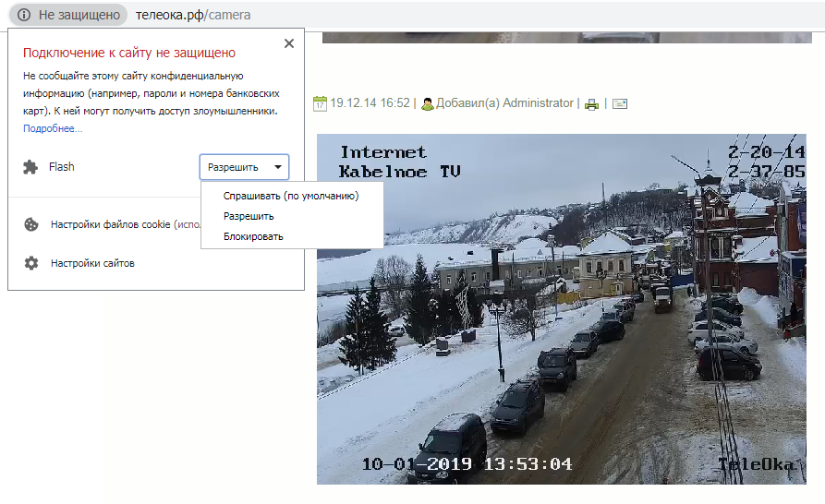Open Настройки сайтов
The height and width of the screenshot is (504, 825).
click(x=92, y=263)
